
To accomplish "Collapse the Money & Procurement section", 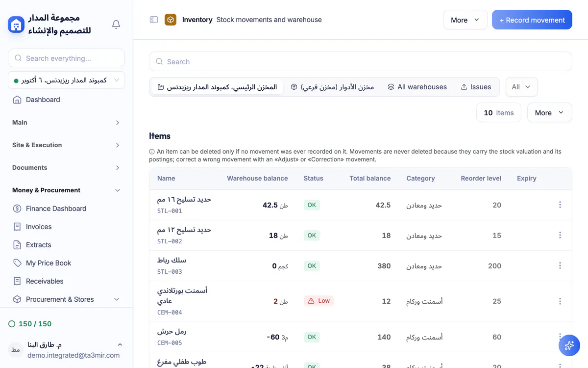I will pos(67,190).
